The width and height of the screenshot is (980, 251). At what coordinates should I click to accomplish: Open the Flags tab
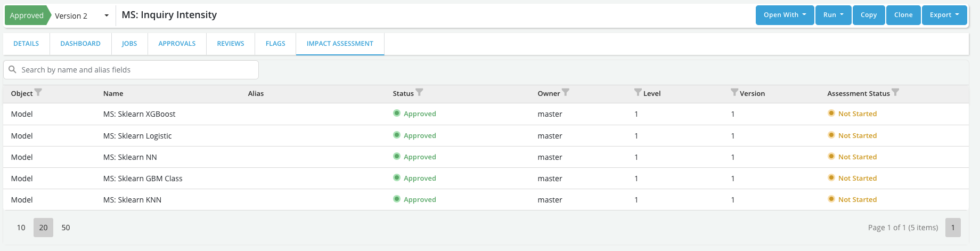(x=275, y=44)
